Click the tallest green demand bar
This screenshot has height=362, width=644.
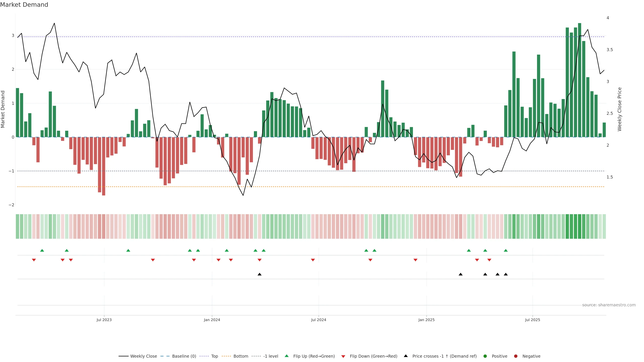579,80
